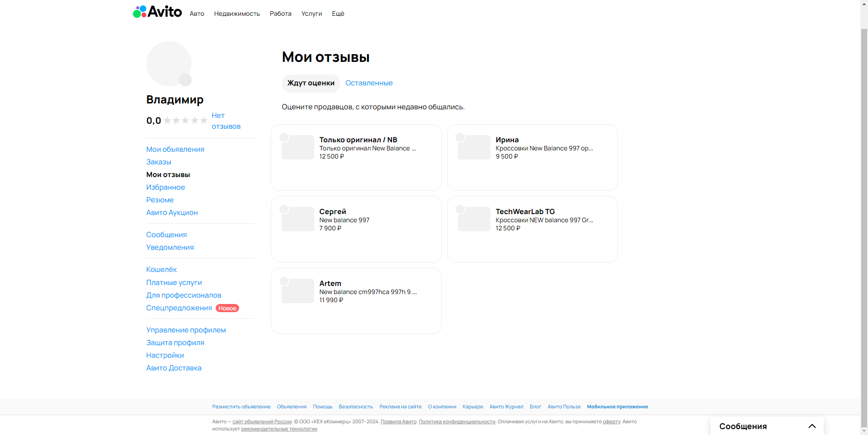Open Авито Доставка

click(174, 368)
